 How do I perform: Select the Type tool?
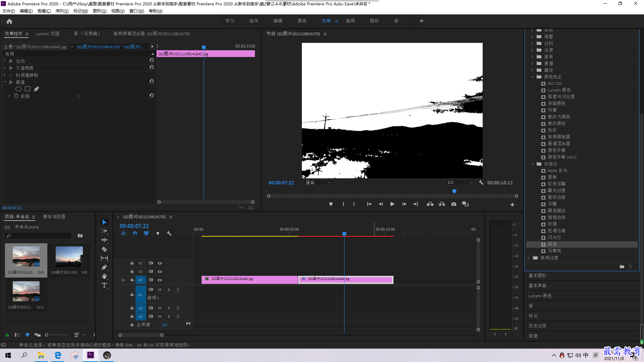tap(104, 285)
